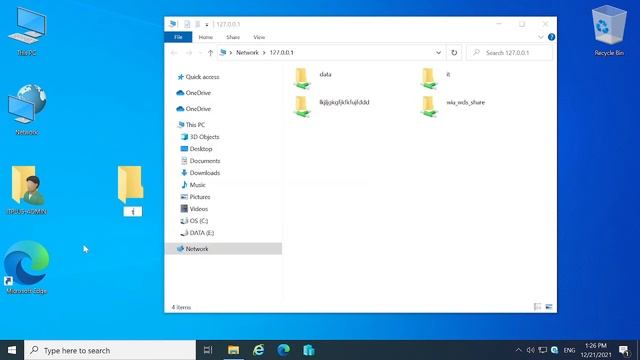This screenshot has height=360, width=640.
Task: Click File Explorer taskbar icon
Action: coord(233,350)
